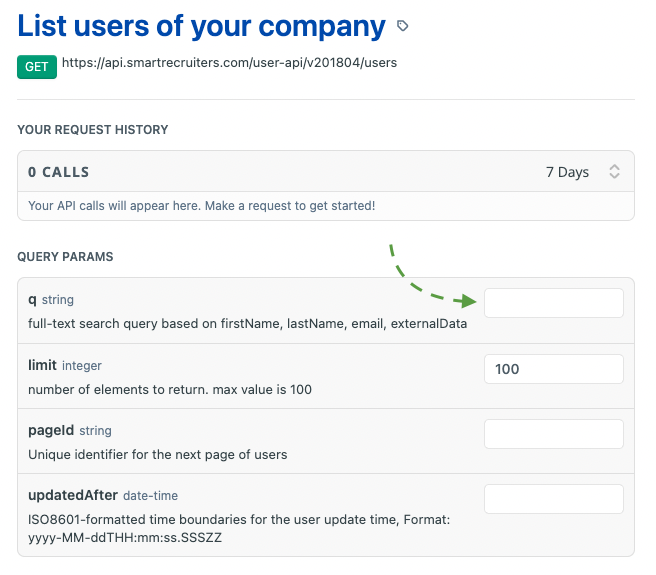Click the tag icon beside the page title
This screenshot has height=575, width=656.
pos(402,26)
